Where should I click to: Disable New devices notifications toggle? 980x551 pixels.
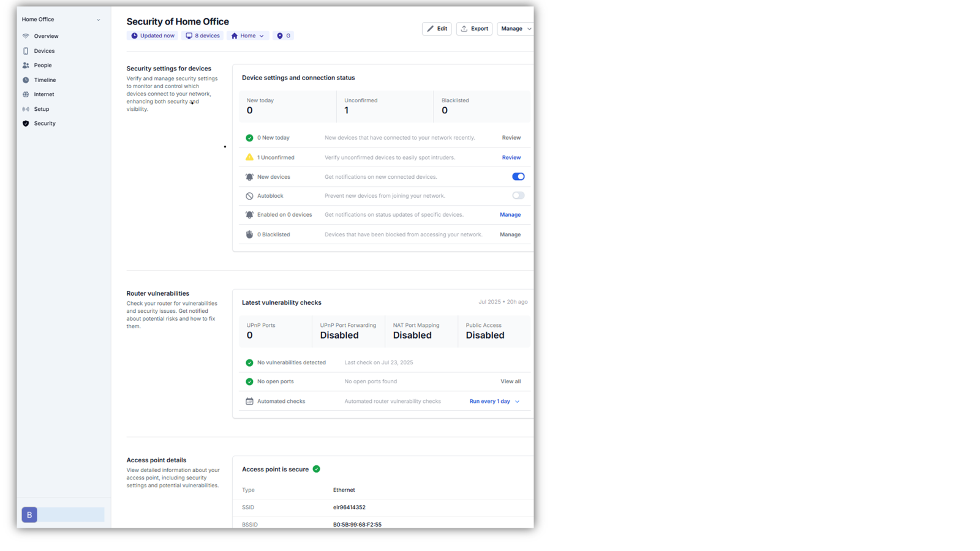tap(518, 176)
